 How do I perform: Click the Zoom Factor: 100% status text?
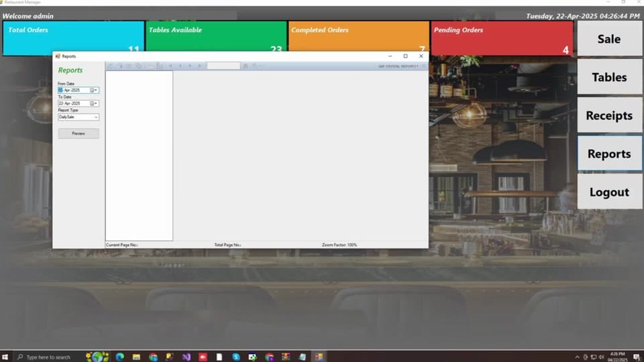click(x=339, y=245)
